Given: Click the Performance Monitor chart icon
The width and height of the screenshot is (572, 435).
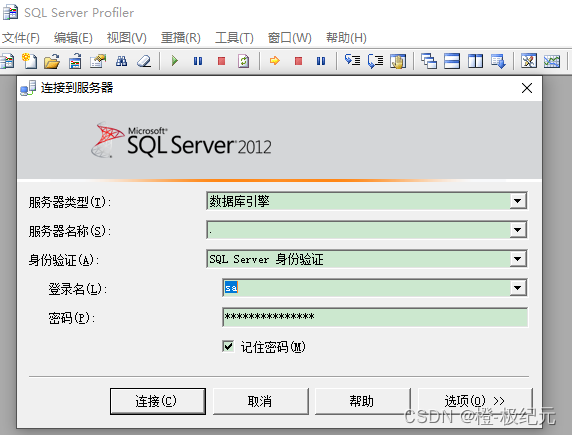Looking at the screenshot, I should [552, 61].
